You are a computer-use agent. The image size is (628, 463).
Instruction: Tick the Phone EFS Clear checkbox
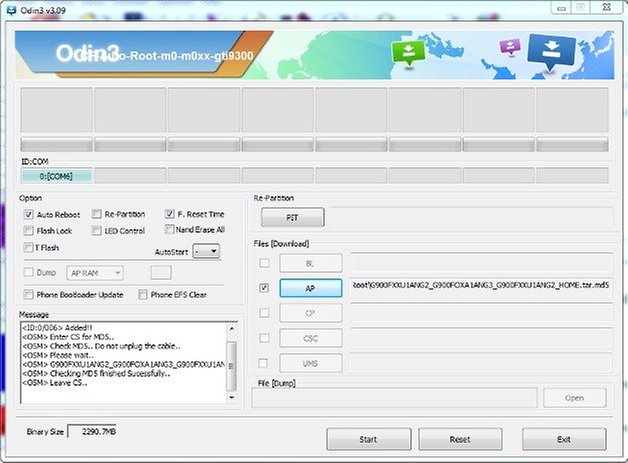click(x=143, y=295)
